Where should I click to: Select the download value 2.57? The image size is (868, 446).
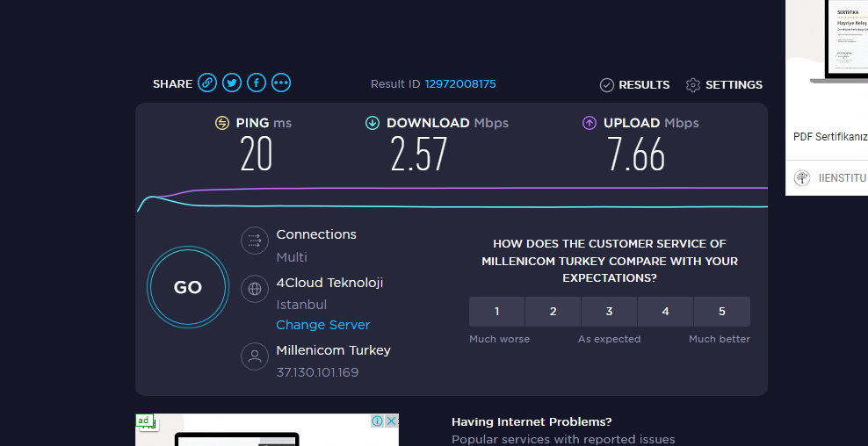pyautogui.click(x=418, y=154)
